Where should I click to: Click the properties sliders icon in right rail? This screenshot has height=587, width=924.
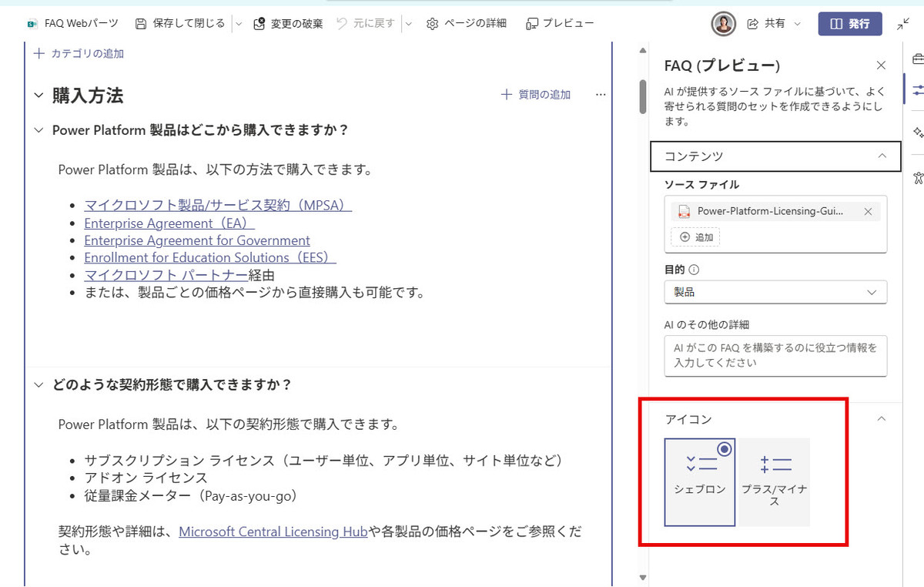(x=917, y=90)
